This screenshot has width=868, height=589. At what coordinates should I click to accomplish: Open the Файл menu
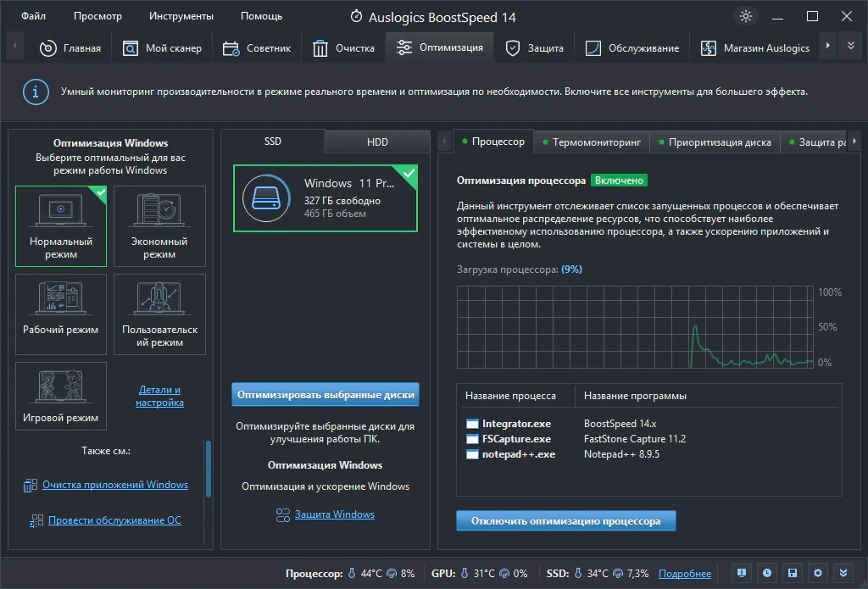coord(33,16)
